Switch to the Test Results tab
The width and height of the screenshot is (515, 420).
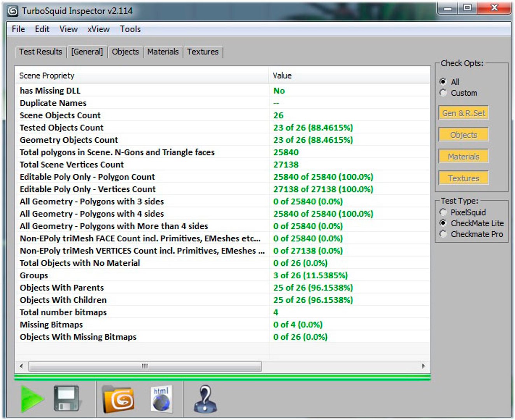tap(41, 52)
